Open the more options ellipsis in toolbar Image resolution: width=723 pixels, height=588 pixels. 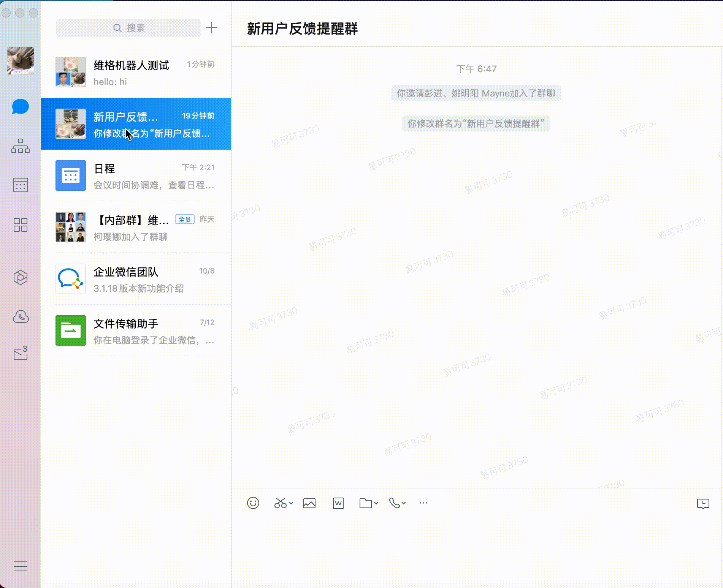coord(423,503)
